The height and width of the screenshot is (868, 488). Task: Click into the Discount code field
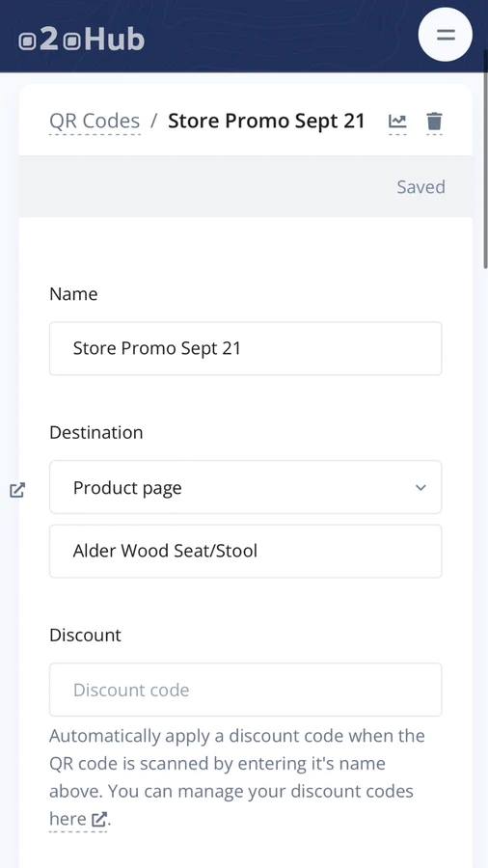(x=246, y=690)
